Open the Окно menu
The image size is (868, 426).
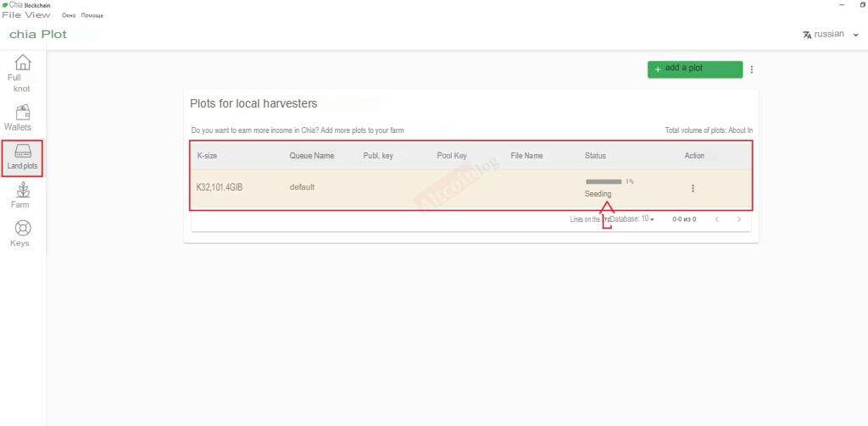pos(70,15)
